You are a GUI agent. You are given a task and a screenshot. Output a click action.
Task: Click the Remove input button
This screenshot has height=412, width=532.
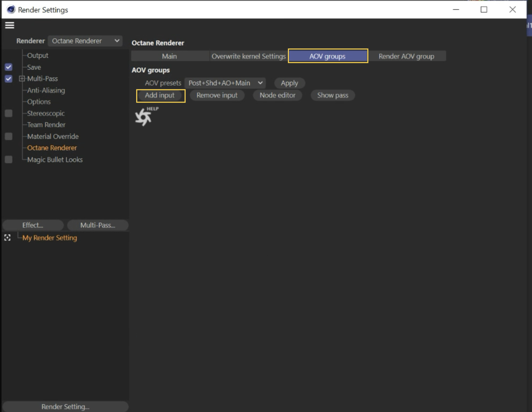[217, 95]
